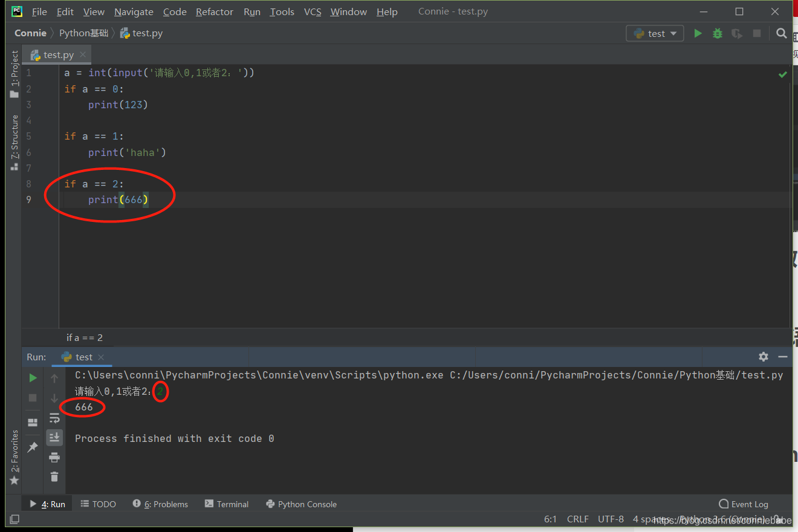Close the test.py editor tab
The image size is (798, 532).
83,54
